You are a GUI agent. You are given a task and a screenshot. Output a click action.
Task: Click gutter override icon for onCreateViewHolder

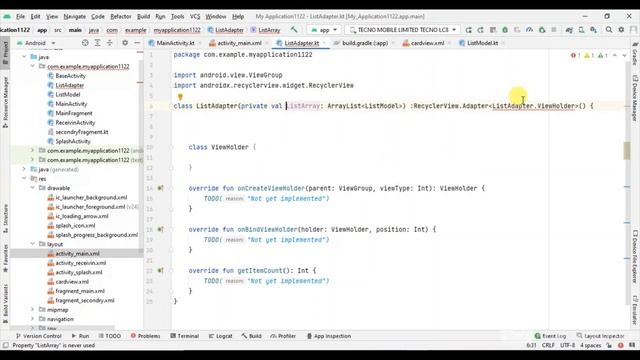(x=160, y=188)
